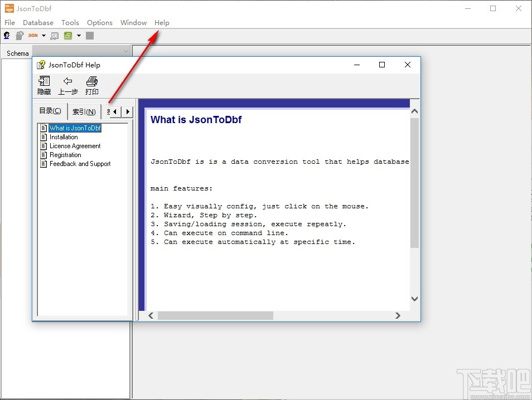The image size is (532, 400).
Task: Click the 隐藏 (Hide) button in Help window
Action: point(44,85)
